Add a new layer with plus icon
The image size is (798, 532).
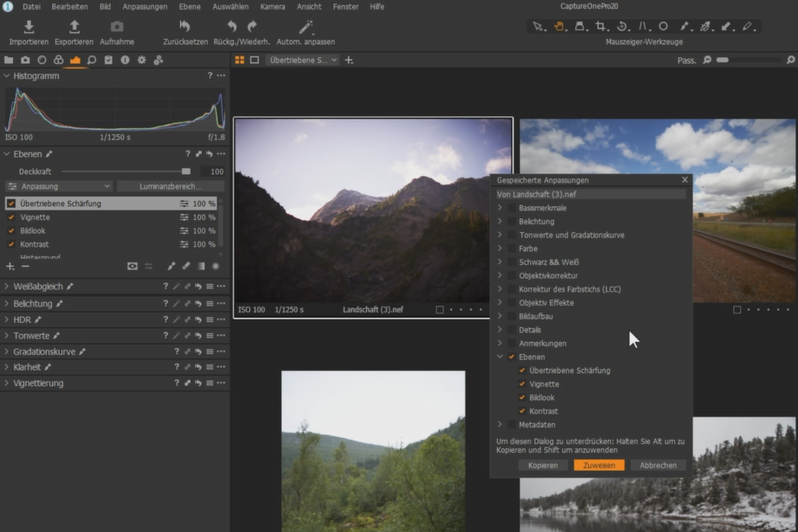click(10, 266)
